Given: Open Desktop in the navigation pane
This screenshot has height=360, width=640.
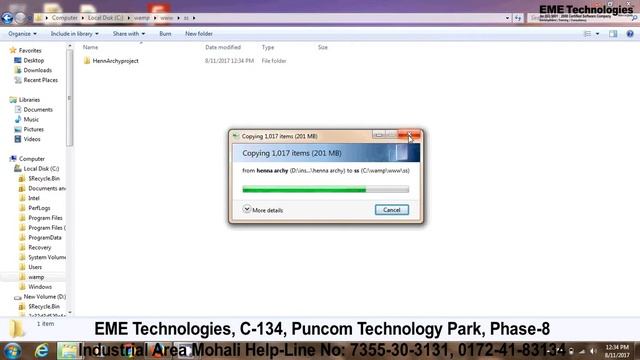Looking at the screenshot, I should coord(33,60).
